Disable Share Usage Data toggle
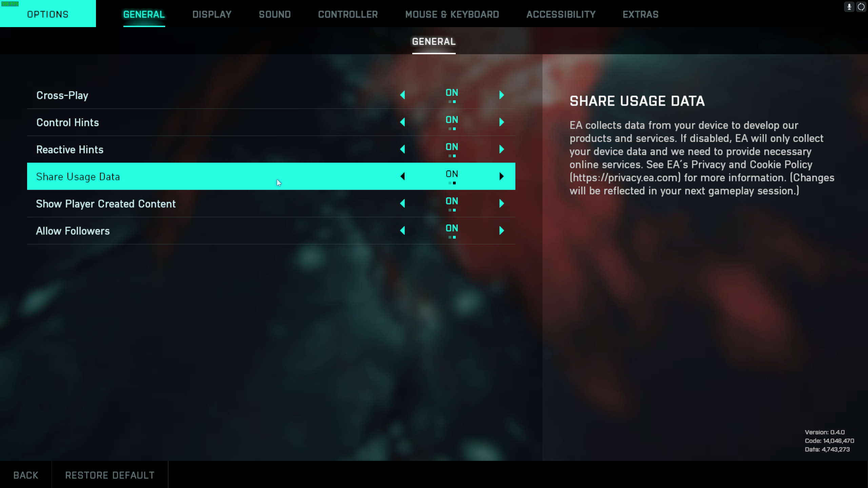This screenshot has width=868, height=488. 402,176
